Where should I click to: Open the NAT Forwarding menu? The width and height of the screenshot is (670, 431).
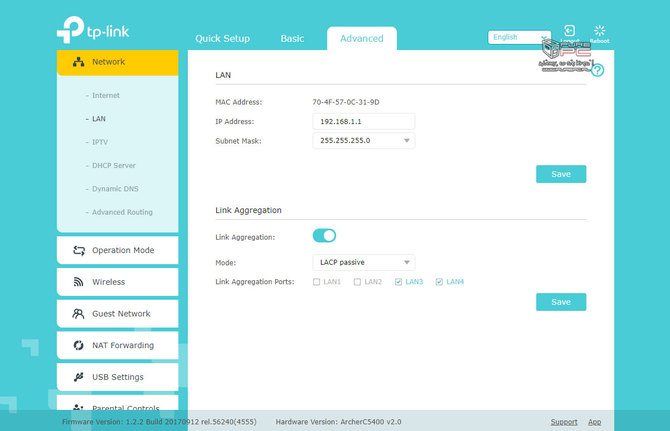coord(118,345)
